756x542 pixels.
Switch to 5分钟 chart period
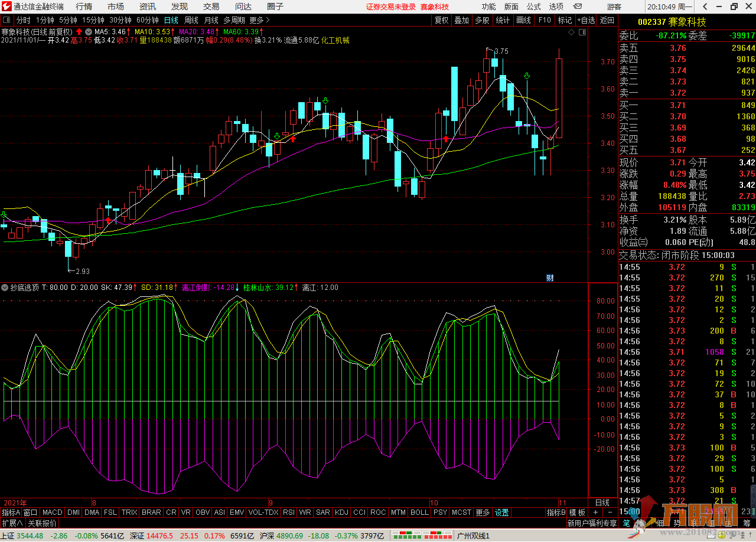[68, 20]
